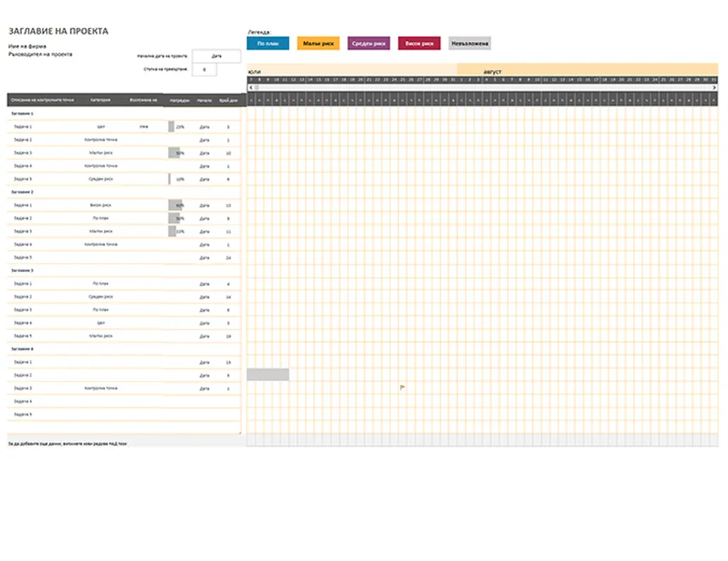This screenshot has width=728, height=561.
Task: Select the purple 'Среден риск' legend swatch
Action: [x=369, y=43]
